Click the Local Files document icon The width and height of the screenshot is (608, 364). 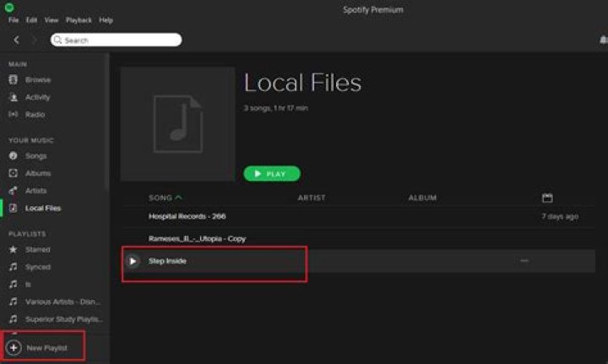click(14, 208)
